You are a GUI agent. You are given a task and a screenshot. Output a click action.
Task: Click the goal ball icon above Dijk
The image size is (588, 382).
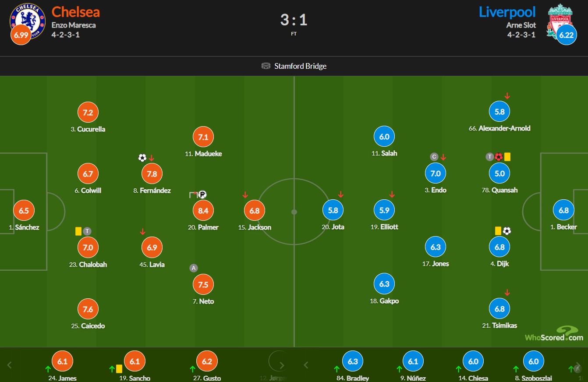tap(507, 230)
